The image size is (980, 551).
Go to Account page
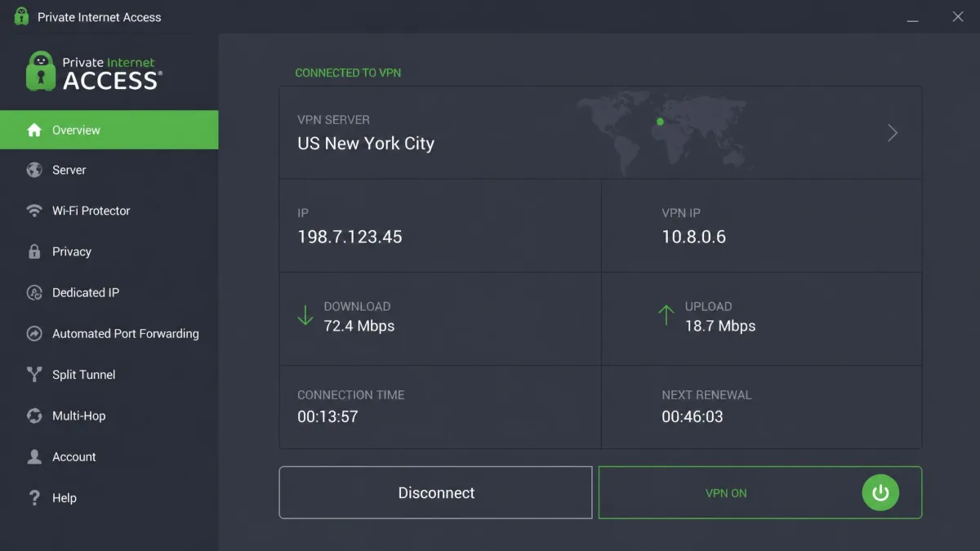tap(109, 456)
